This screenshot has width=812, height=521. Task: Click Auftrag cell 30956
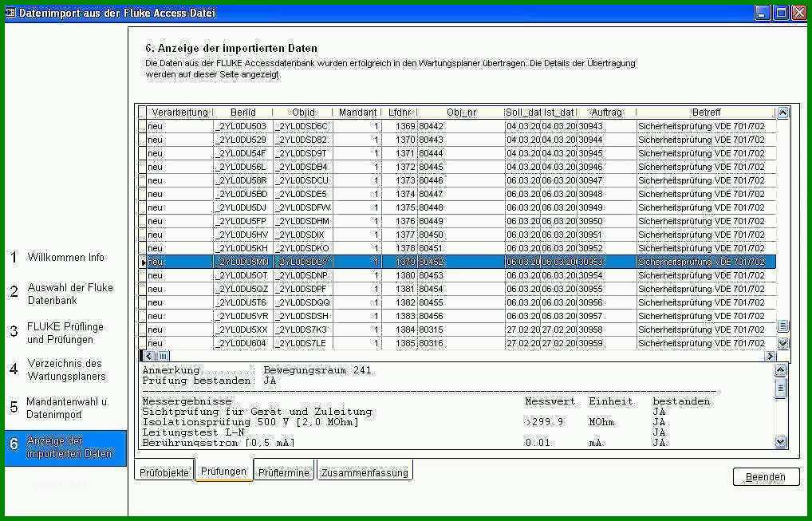606,302
